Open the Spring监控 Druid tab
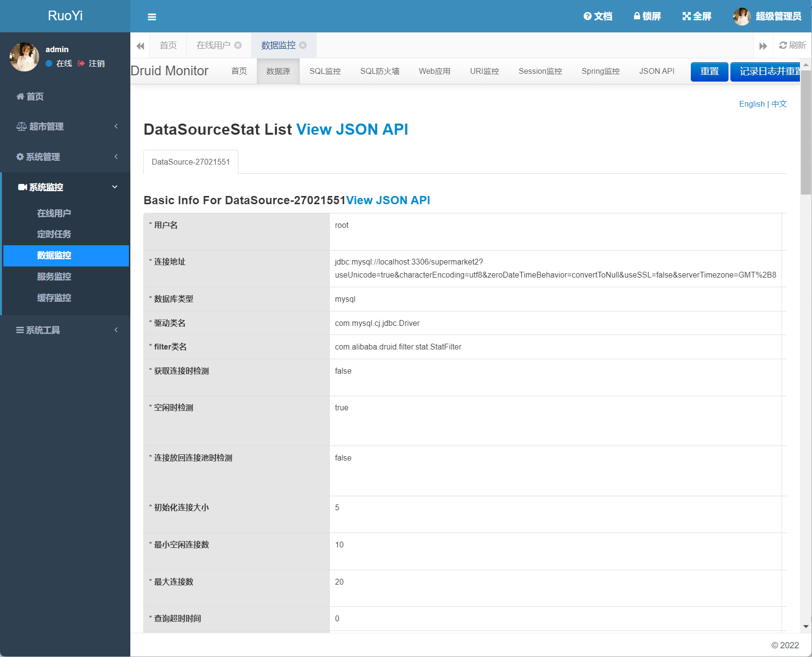The image size is (812, 657). (x=601, y=71)
